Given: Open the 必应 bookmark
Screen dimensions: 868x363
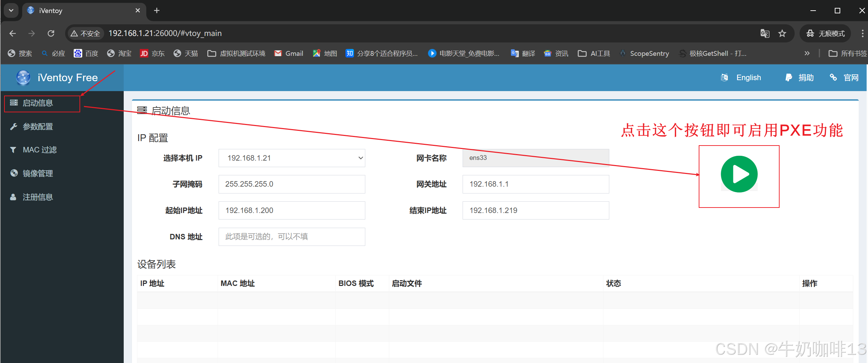Looking at the screenshot, I should tap(53, 53).
